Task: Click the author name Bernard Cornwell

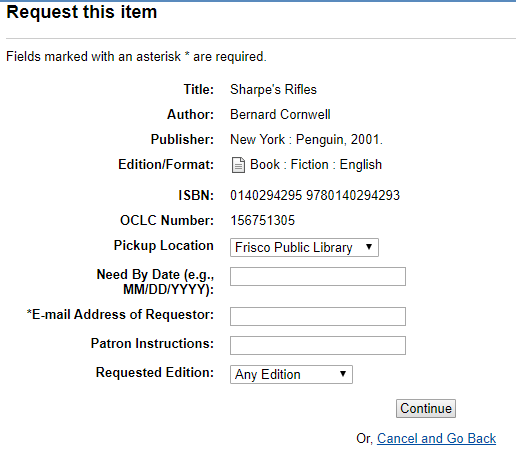Action: click(280, 114)
